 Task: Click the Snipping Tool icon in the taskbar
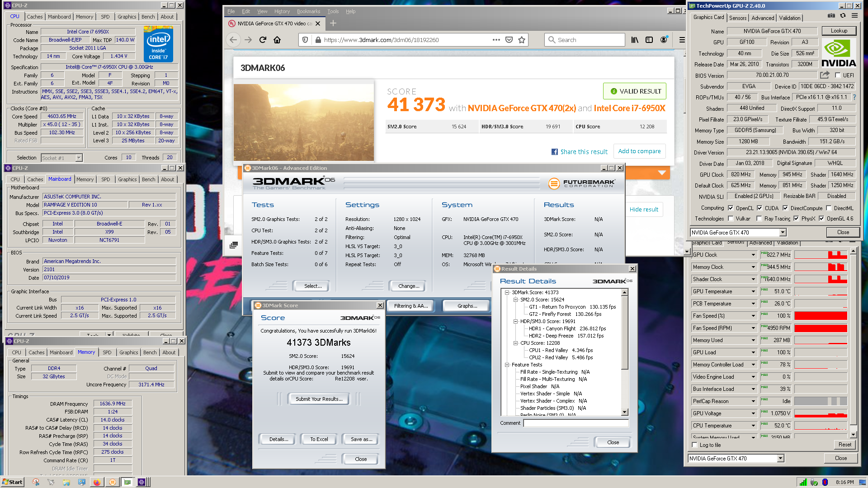pyautogui.click(x=36, y=482)
